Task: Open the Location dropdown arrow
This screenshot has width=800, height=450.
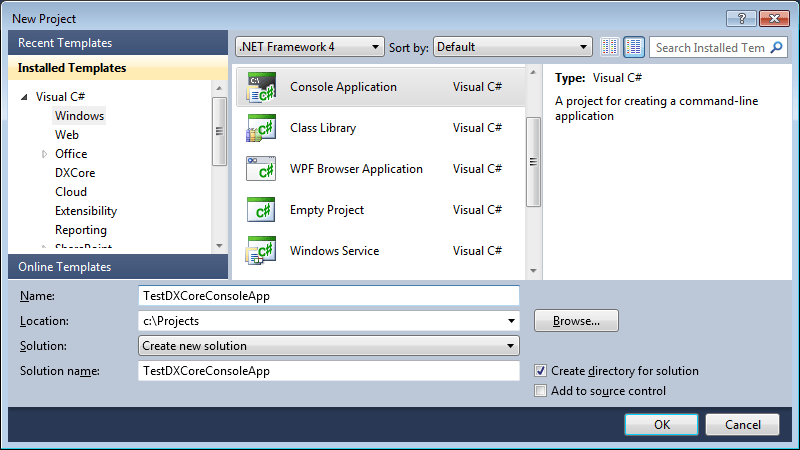Action: click(x=511, y=321)
